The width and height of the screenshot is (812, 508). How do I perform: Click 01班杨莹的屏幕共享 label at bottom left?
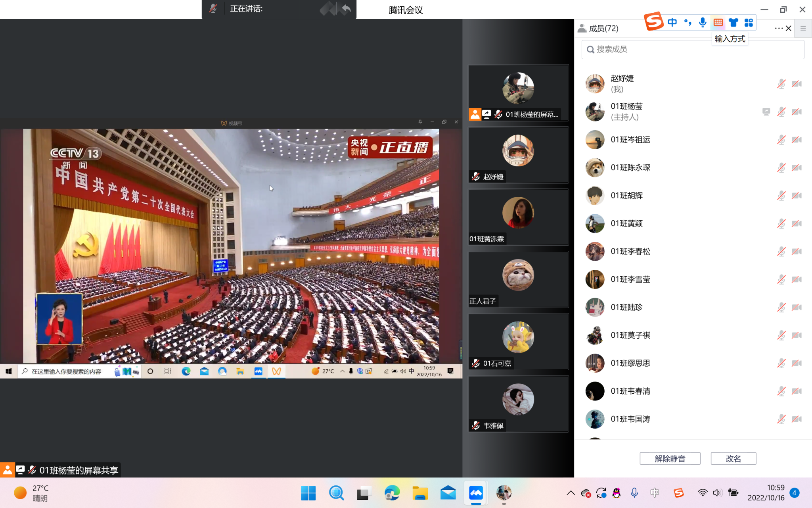pyautogui.click(x=79, y=470)
